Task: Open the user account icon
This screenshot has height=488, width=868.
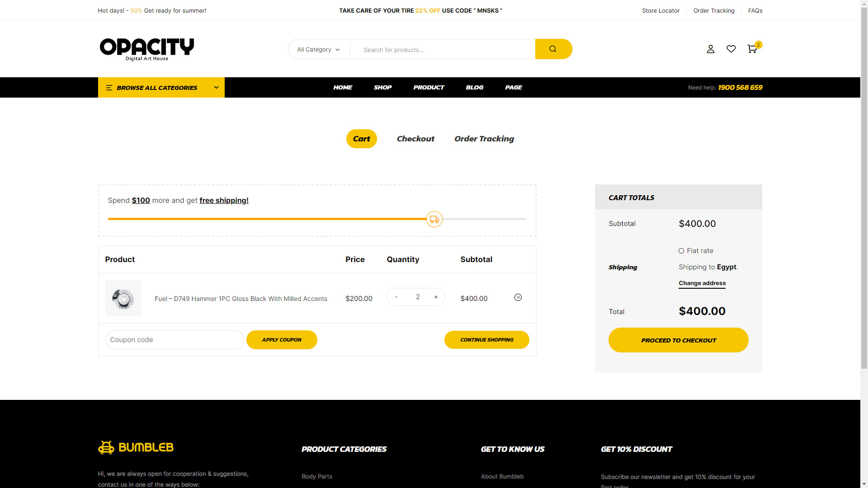Action: coord(710,49)
